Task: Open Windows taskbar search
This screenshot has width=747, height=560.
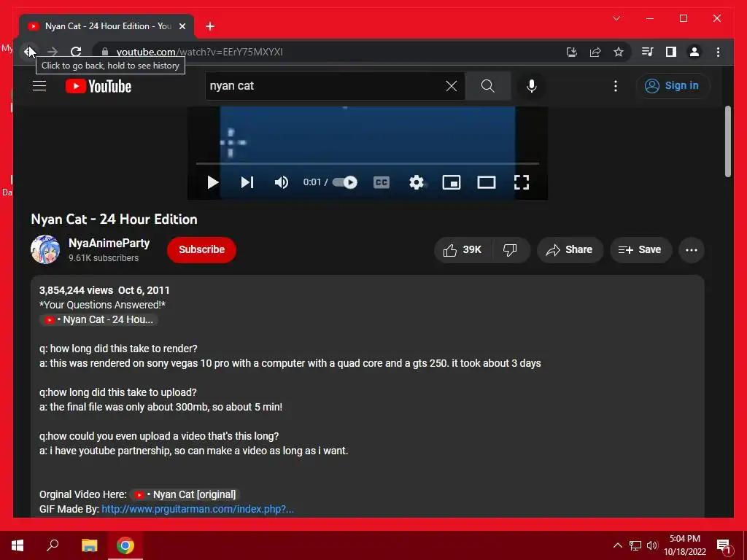Action: point(53,545)
